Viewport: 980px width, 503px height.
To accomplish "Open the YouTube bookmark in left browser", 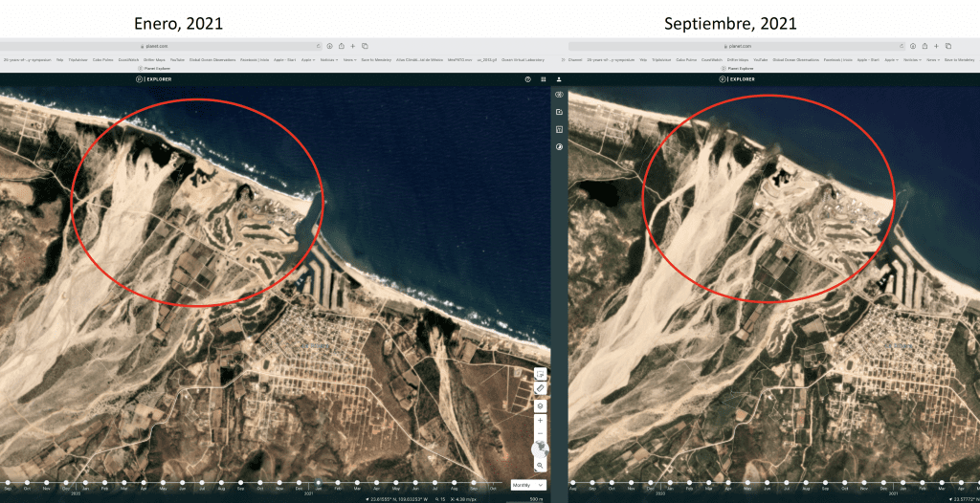I will tap(177, 59).
